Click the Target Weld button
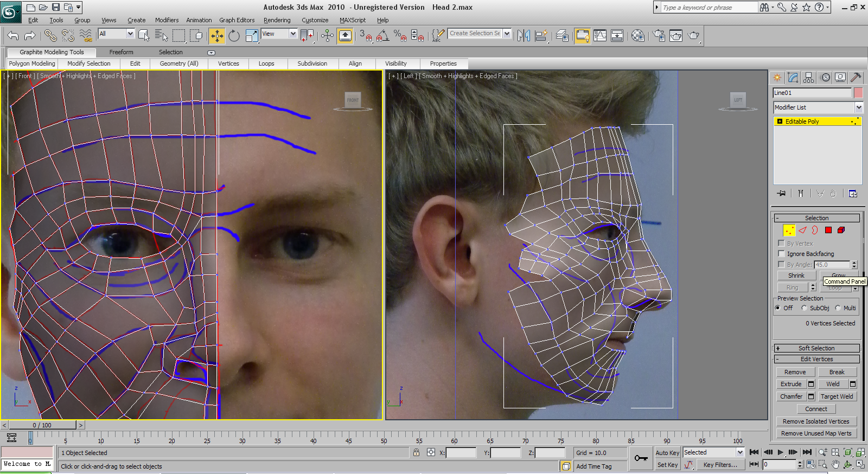Screen dimensions: 868x474 pos(837,396)
